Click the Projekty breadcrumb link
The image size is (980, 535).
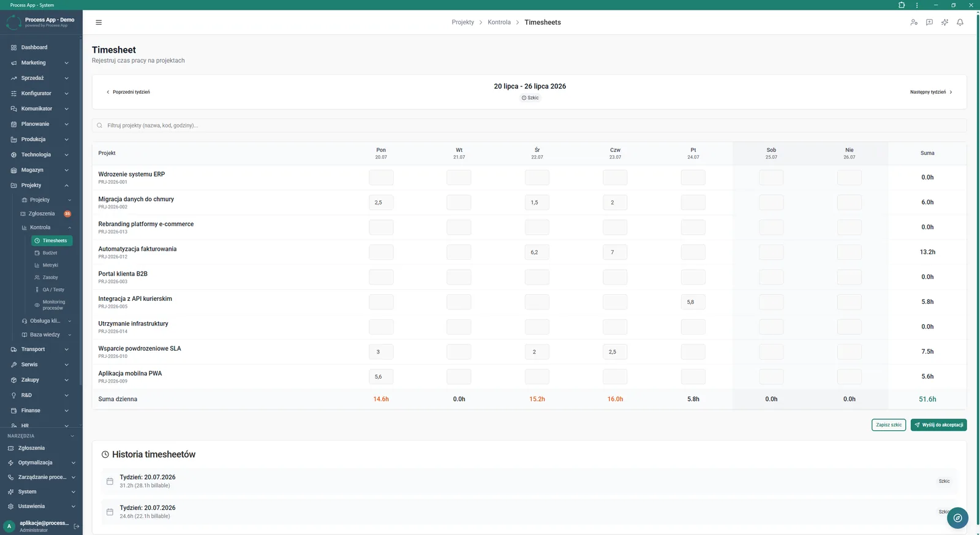pyautogui.click(x=463, y=22)
